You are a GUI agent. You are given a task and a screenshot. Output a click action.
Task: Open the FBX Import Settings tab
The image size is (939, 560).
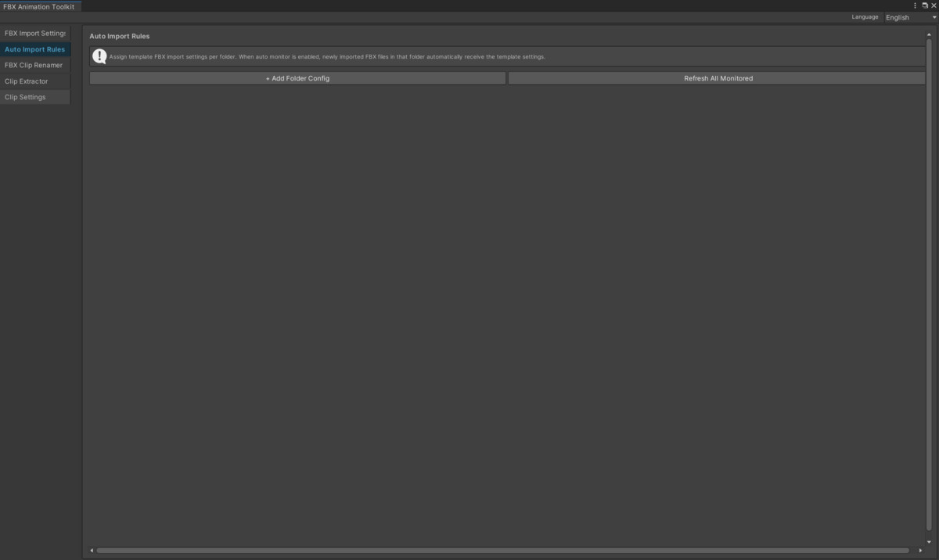pyautogui.click(x=35, y=33)
